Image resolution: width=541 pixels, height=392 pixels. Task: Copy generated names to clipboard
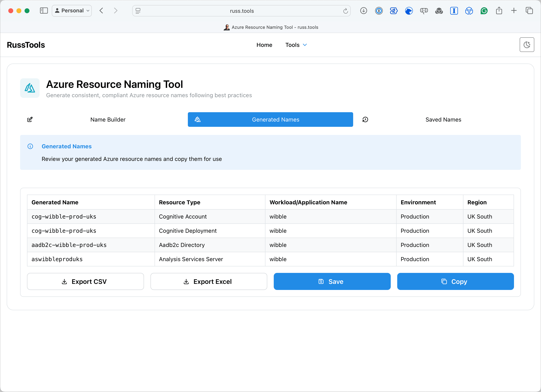(455, 281)
